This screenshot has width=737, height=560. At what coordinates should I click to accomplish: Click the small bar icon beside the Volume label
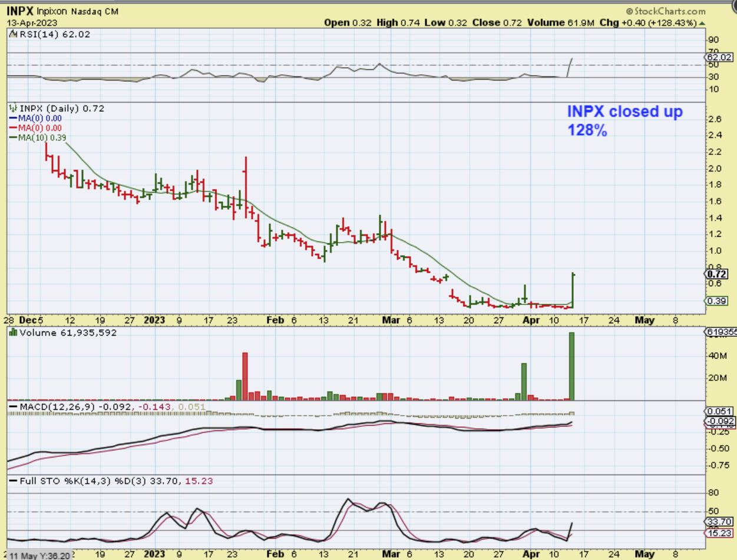point(13,333)
